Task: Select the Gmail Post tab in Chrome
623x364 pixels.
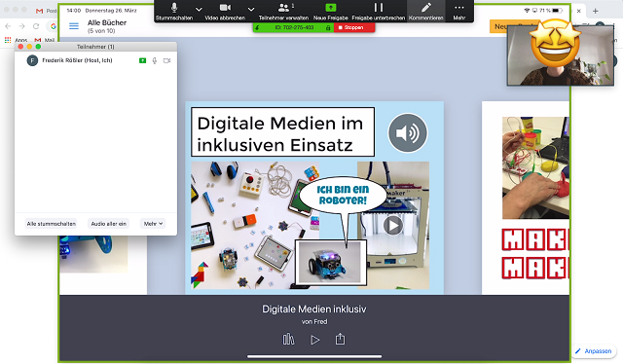Action: [46, 11]
